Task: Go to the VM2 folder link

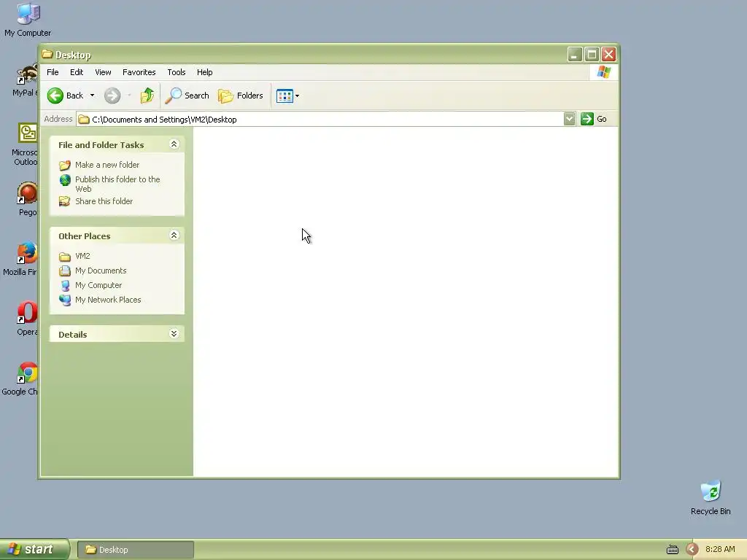Action: pos(82,256)
